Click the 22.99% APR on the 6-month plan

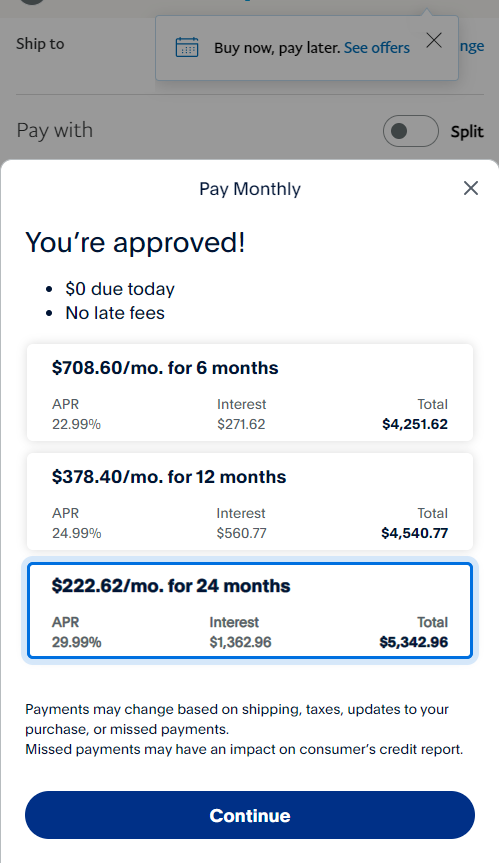[x=76, y=424]
